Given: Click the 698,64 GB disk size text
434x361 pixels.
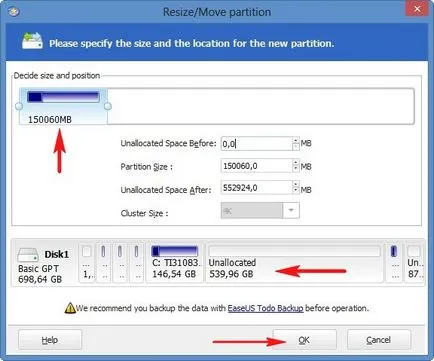Looking at the screenshot, I should [x=40, y=279].
